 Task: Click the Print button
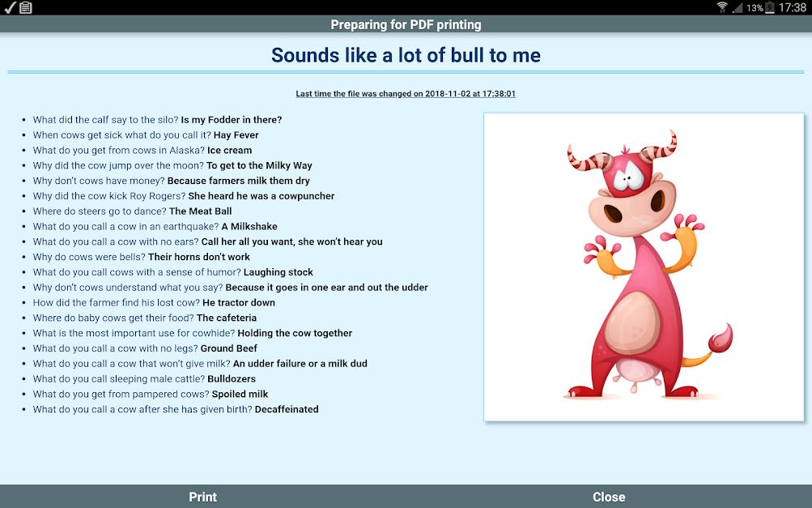(202, 497)
